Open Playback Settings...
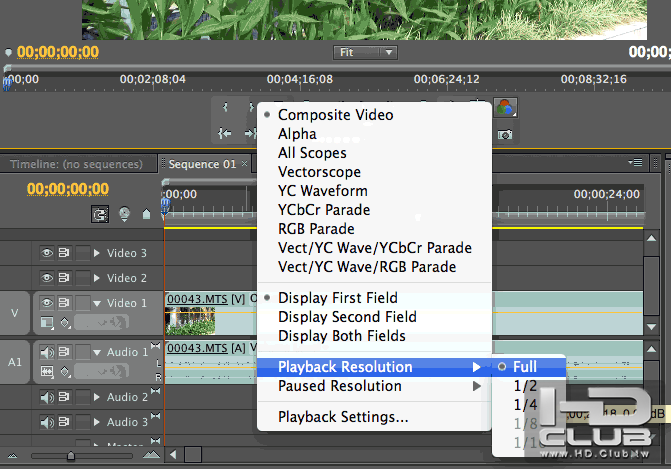671x469 pixels. [x=343, y=417]
